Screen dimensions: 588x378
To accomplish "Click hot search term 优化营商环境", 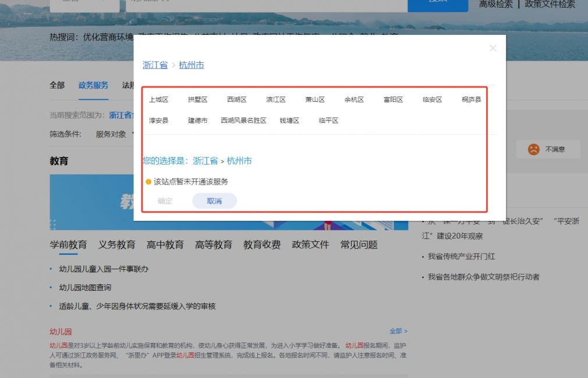I will [108, 37].
